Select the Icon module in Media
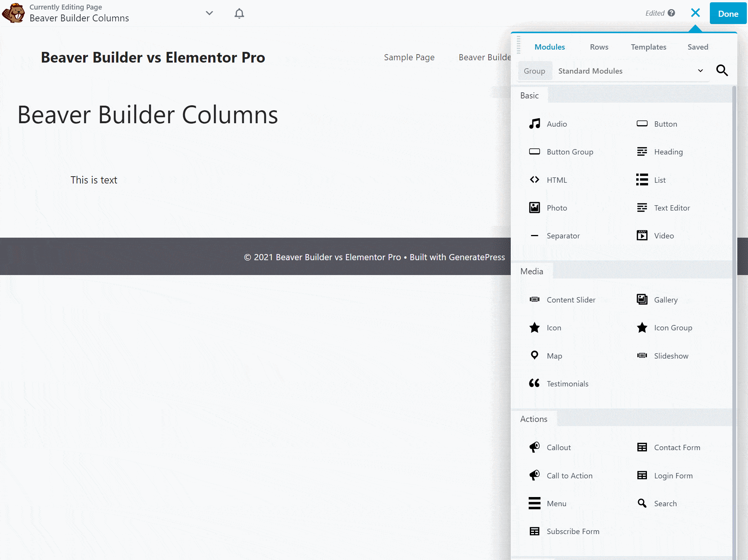This screenshot has width=748, height=560. point(553,328)
